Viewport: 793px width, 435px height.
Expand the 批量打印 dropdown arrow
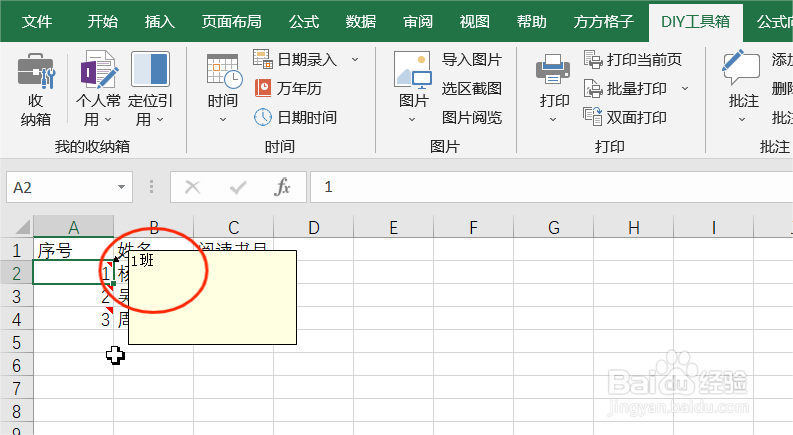pyautogui.click(x=685, y=89)
